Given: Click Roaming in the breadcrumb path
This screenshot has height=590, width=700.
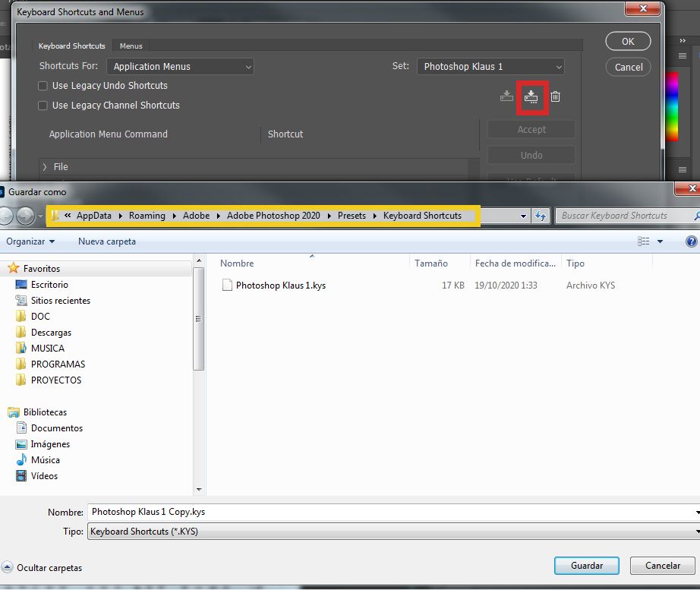Looking at the screenshot, I should tap(147, 216).
